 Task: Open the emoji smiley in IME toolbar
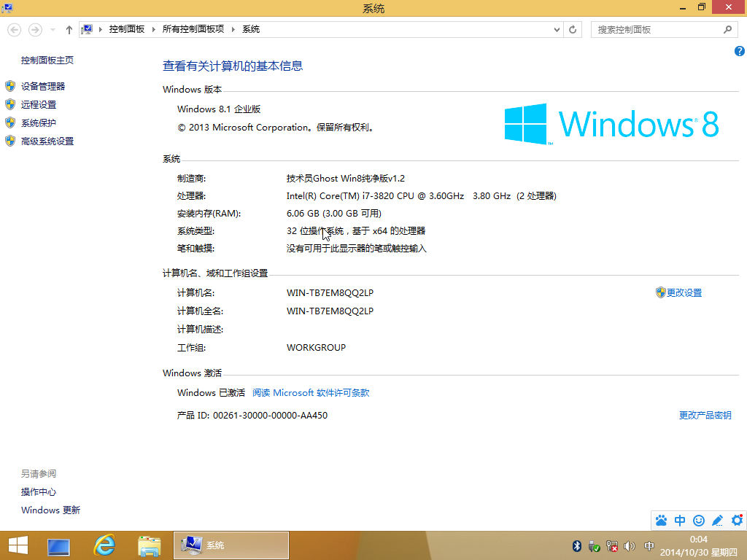click(699, 521)
